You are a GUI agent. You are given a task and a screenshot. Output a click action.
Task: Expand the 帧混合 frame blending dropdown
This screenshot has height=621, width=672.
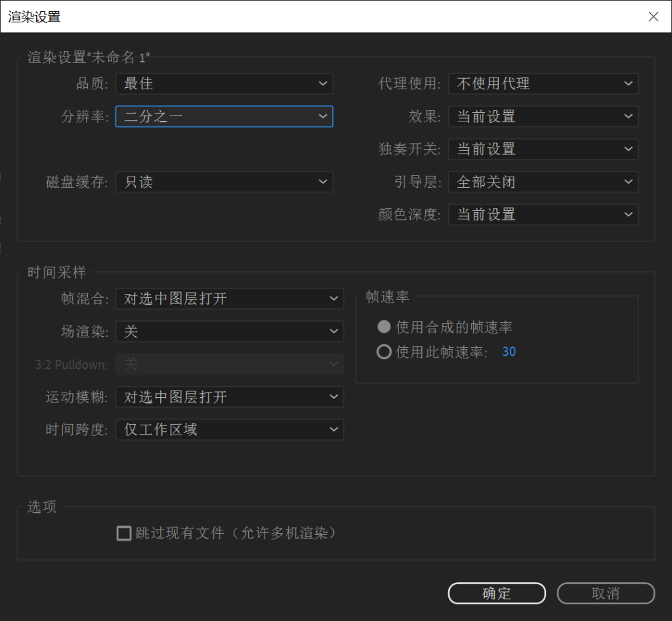229,299
